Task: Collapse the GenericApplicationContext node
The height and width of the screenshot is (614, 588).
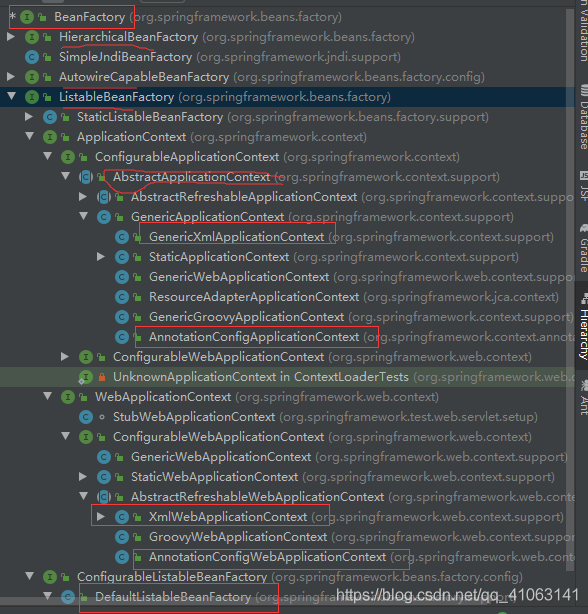Action: point(84,215)
